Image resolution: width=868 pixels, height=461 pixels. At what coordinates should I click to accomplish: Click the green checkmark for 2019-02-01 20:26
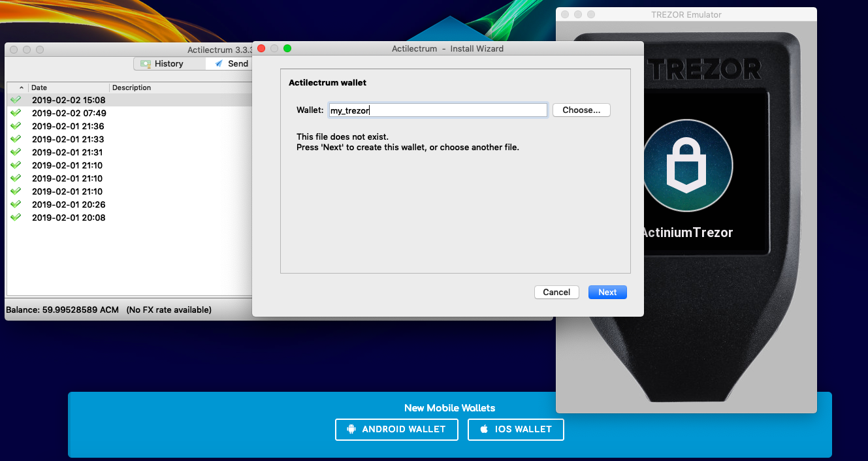pyautogui.click(x=16, y=204)
